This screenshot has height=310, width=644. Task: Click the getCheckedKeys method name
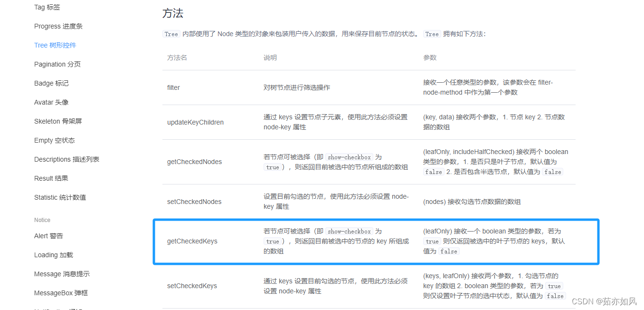tap(192, 241)
